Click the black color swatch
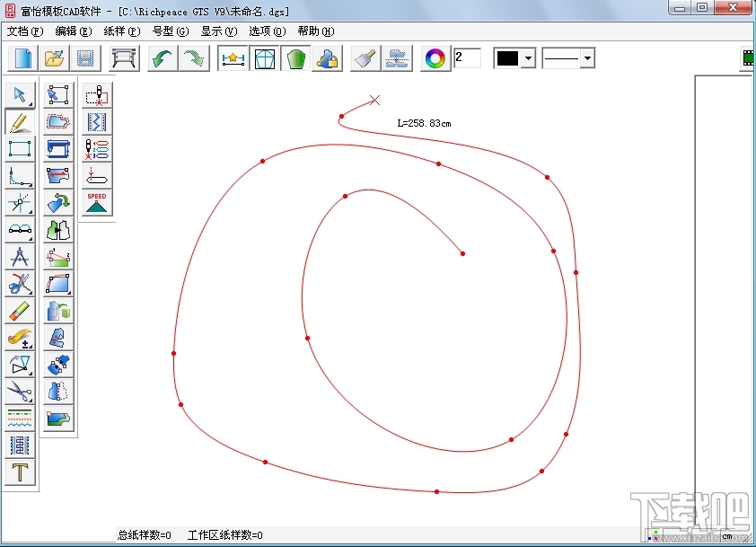756x547 pixels. point(507,58)
